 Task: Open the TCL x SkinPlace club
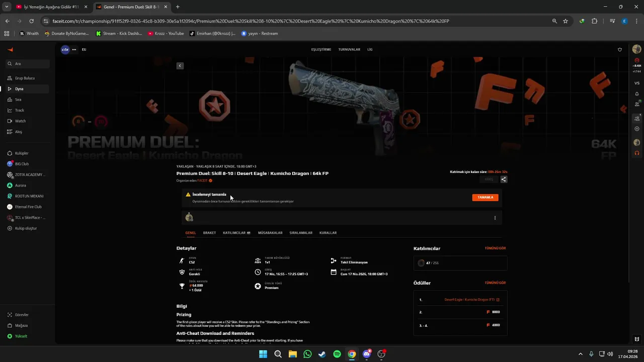coord(27,218)
